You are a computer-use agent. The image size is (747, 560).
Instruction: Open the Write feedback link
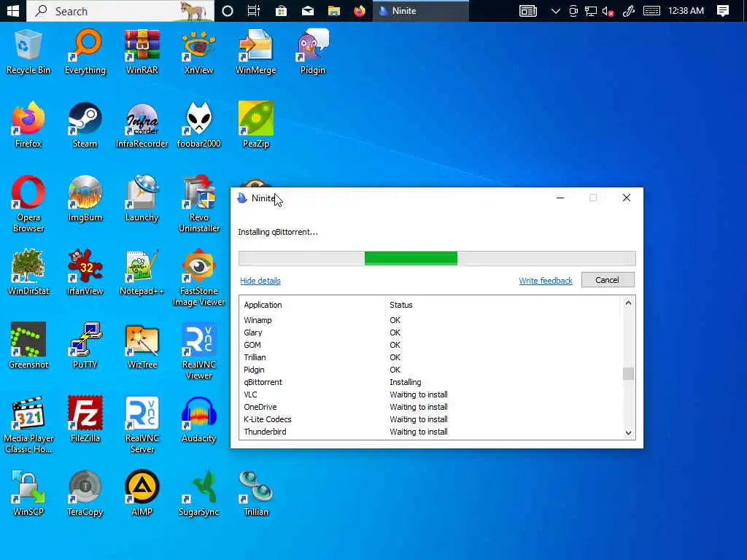click(546, 281)
